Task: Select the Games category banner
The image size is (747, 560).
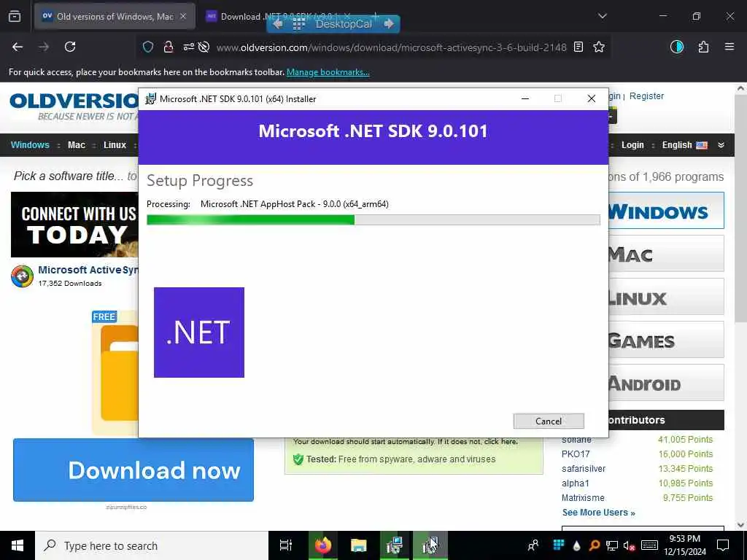Action: (666, 340)
